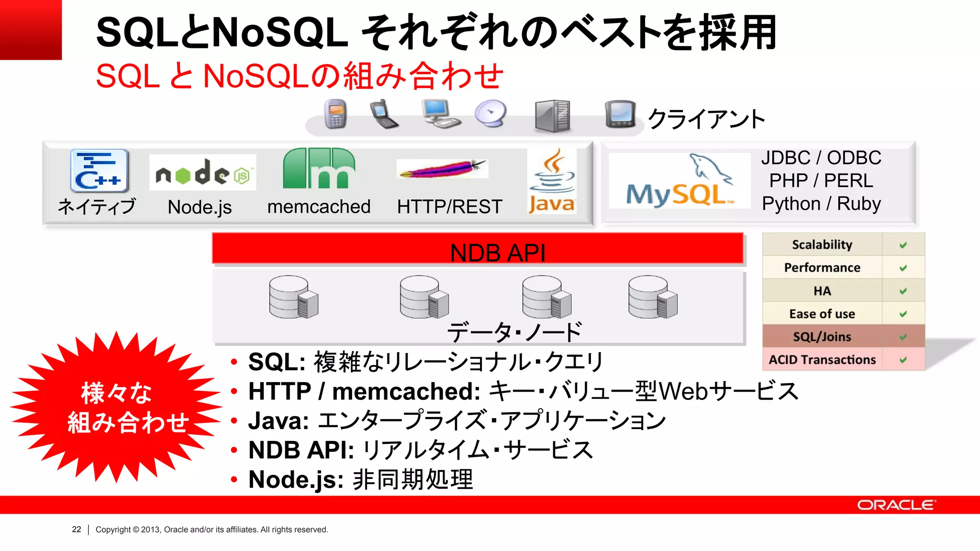Click the HA table cell
Image resolution: width=980 pixels, height=551 pixels.
tap(822, 290)
